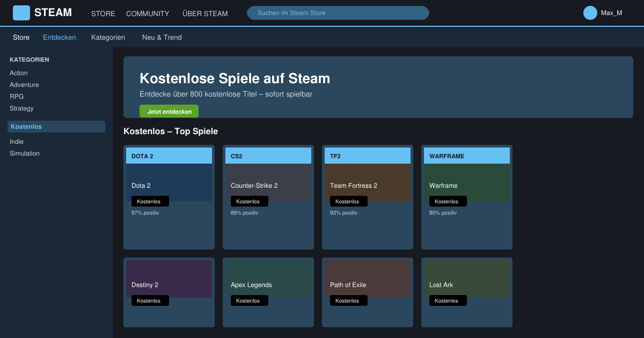Switch to the Store tab
The height and width of the screenshot is (338, 644).
(21, 38)
